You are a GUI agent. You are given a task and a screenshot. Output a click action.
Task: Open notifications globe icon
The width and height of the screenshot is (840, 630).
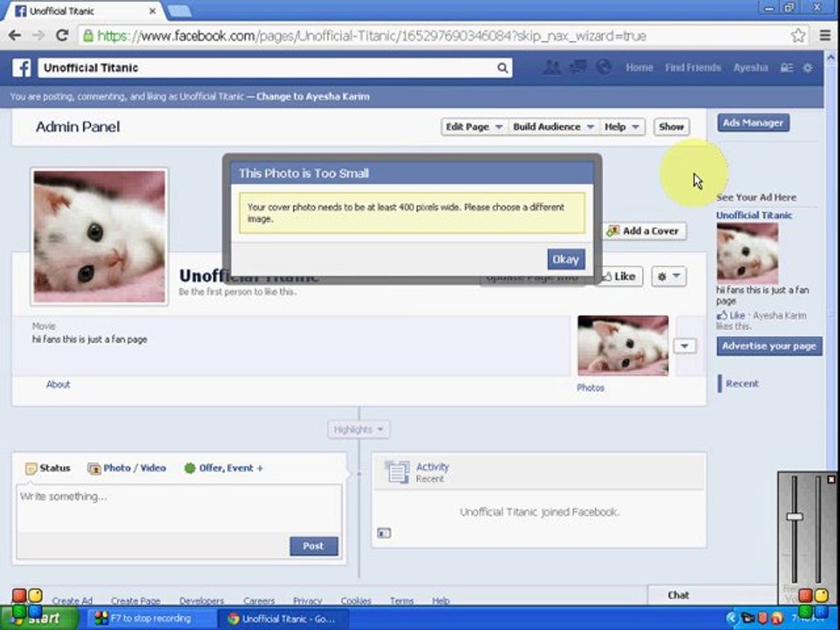[x=604, y=67]
